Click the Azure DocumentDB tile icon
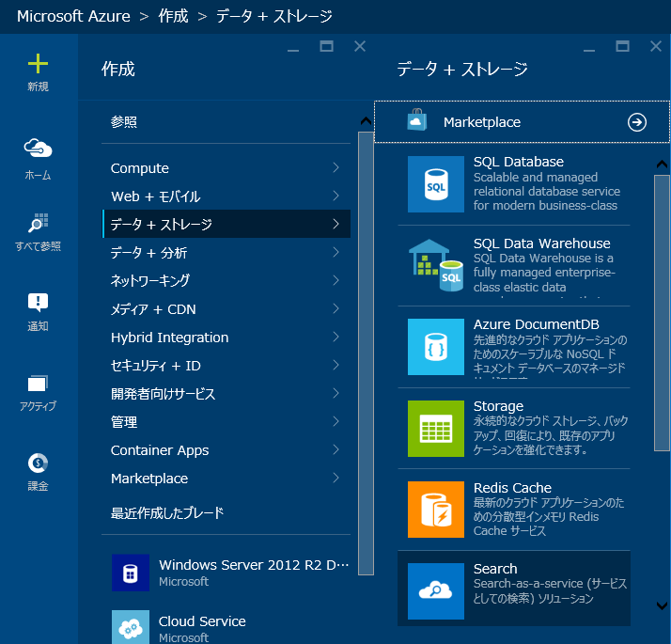 436,347
